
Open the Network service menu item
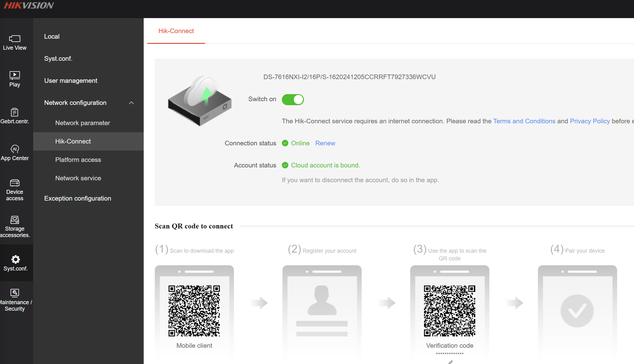(x=78, y=178)
